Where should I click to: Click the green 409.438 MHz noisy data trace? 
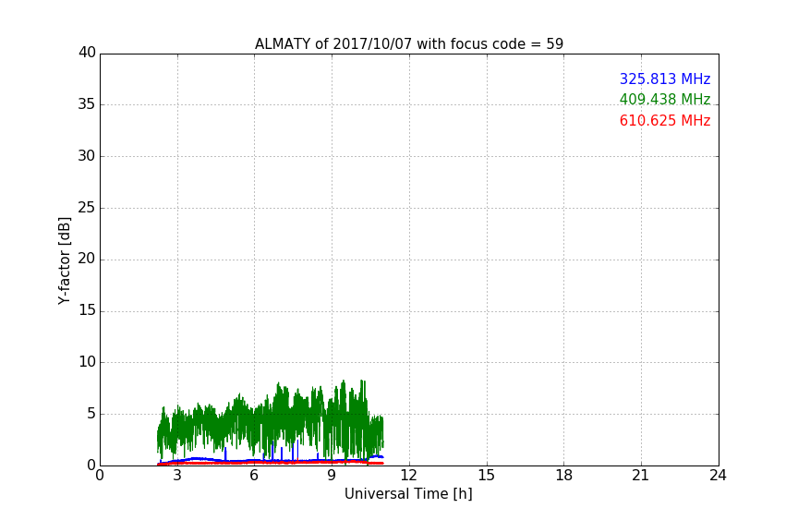coord(270,422)
